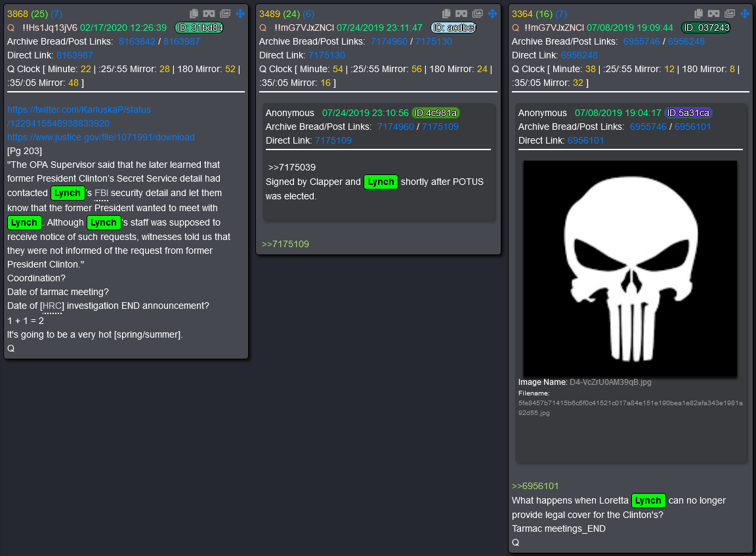This screenshot has width=756, height=556.
Task: Click the '[Pg 203]' text
Action: coord(24,151)
